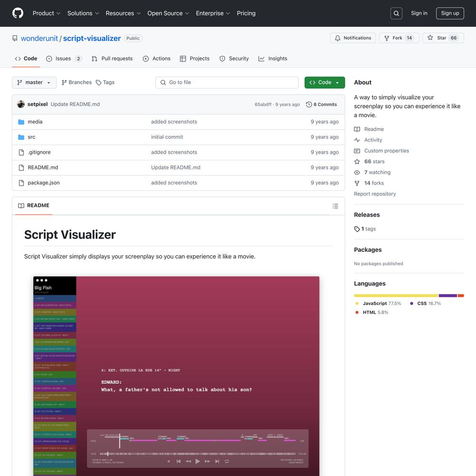Click the search magnifier icon button
Screen dimensions: 476x476
coord(396,13)
